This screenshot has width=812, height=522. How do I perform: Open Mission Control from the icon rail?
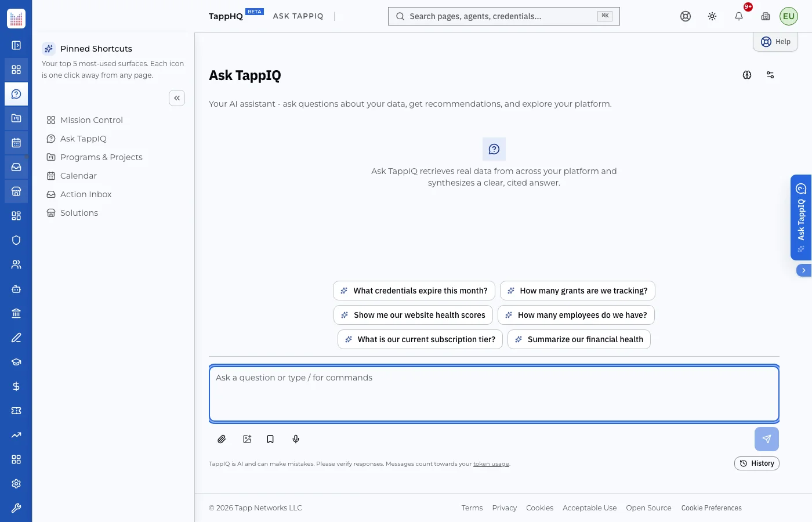click(x=16, y=70)
